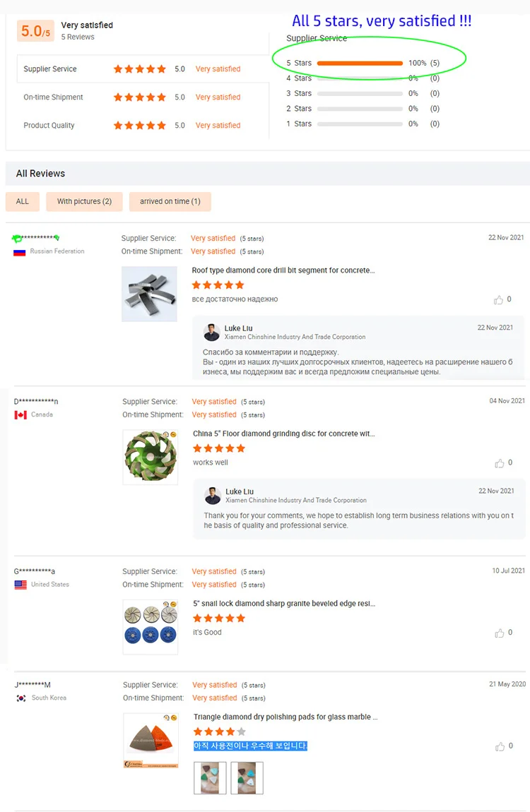Click the review date 21 May 2020
The image size is (530, 812).
(507, 685)
